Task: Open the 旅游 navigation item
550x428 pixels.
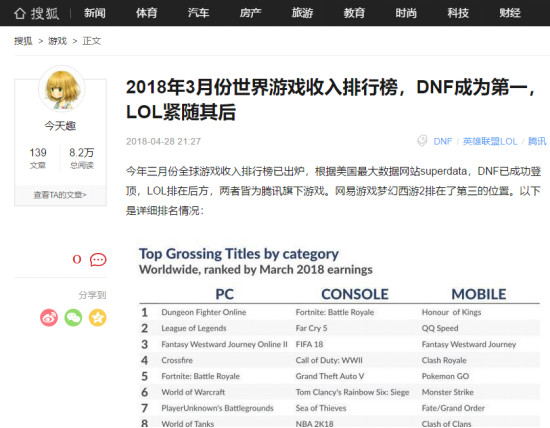Action: click(x=302, y=13)
